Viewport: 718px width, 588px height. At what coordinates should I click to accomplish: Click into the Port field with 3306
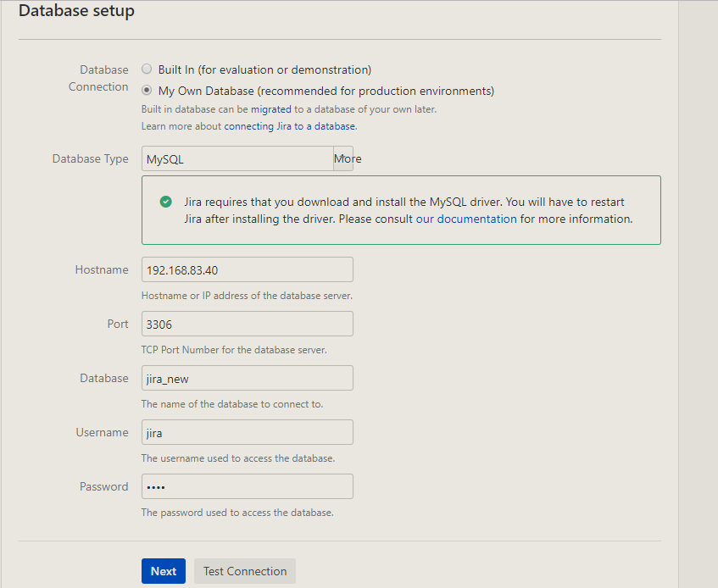tap(247, 324)
